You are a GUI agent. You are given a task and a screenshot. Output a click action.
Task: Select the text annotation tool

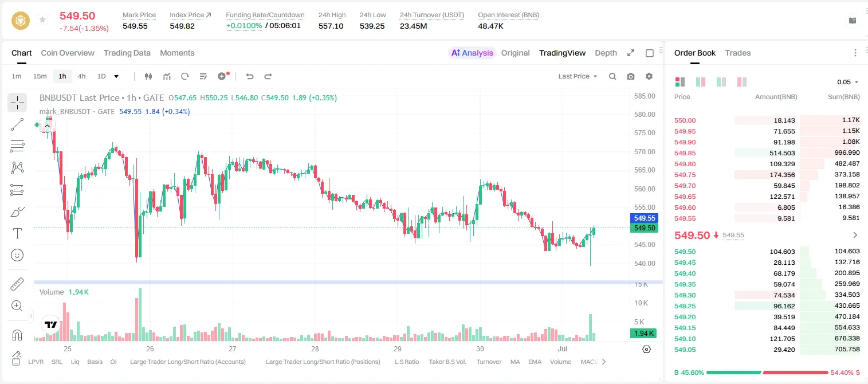point(17,233)
